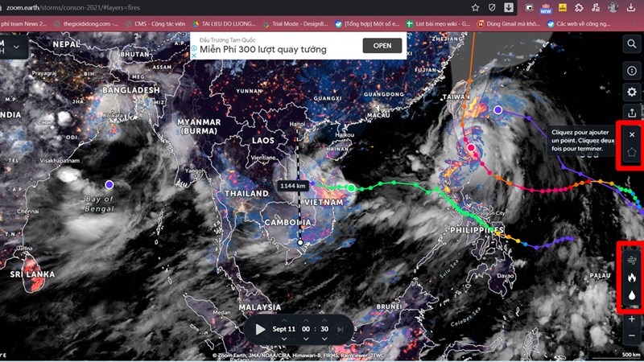Click the SRI LANKA label
The image size is (644, 362).
coord(32,274)
